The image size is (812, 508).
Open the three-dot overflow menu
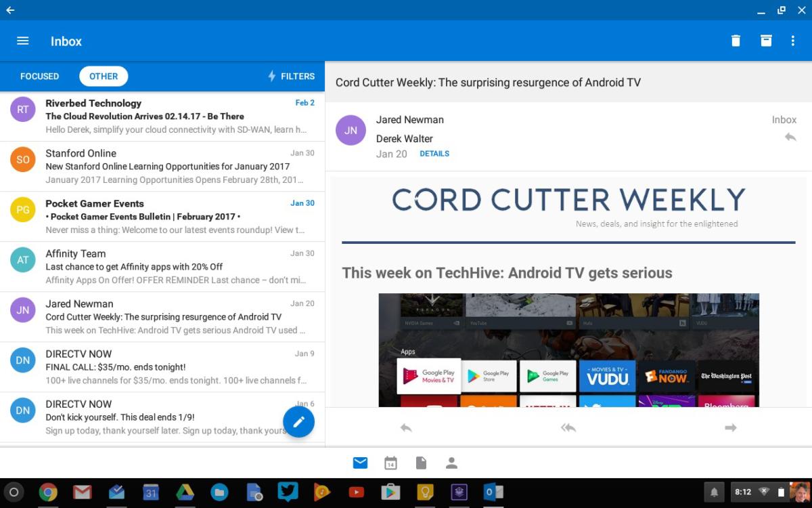pos(793,41)
